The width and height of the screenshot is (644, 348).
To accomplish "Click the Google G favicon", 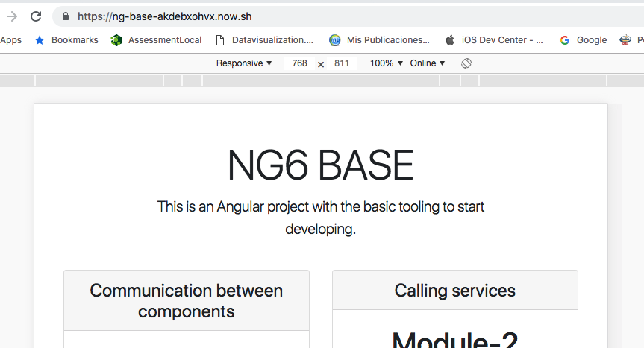I will 565,40.
